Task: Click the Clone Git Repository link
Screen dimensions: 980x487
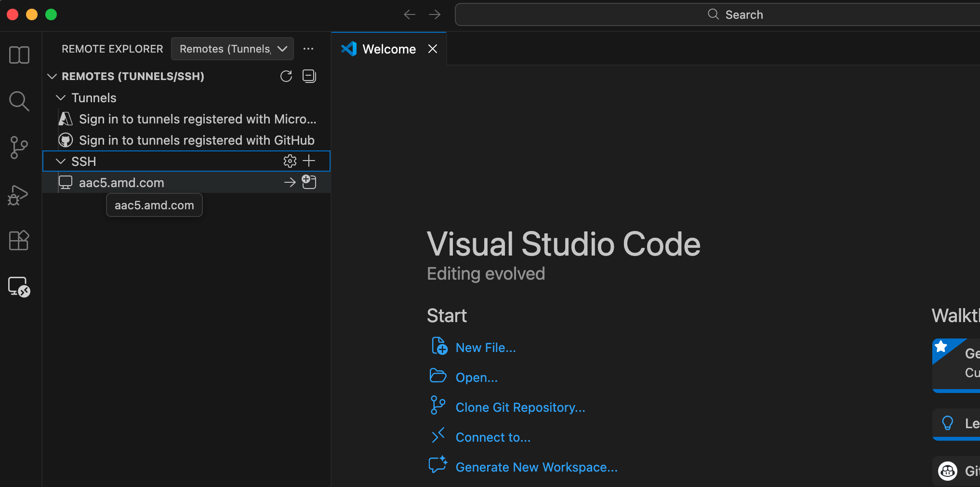Action: (x=520, y=407)
